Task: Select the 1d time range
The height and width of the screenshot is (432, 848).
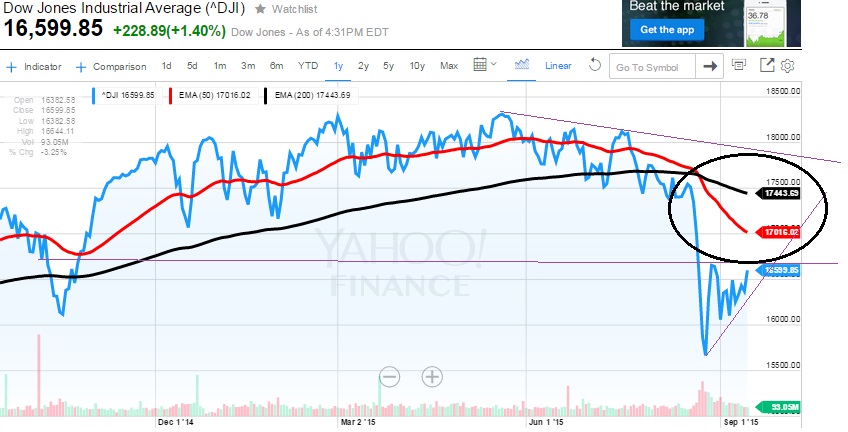Action: (166, 66)
